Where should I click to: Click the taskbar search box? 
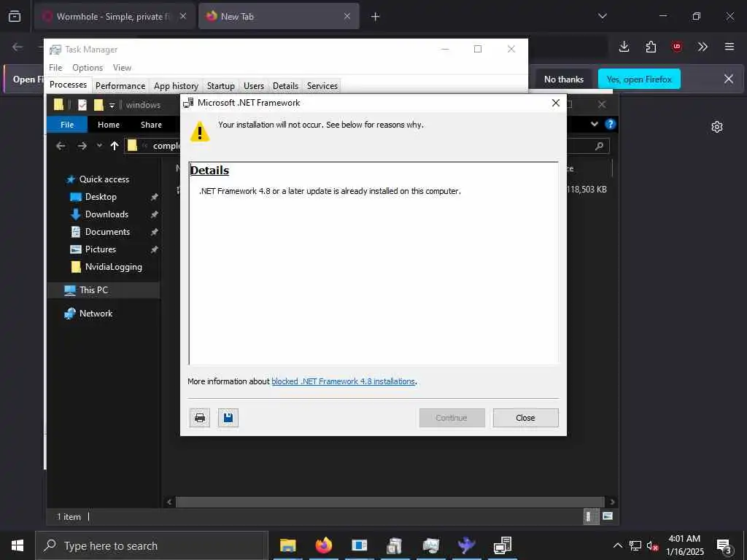tap(152, 545)
